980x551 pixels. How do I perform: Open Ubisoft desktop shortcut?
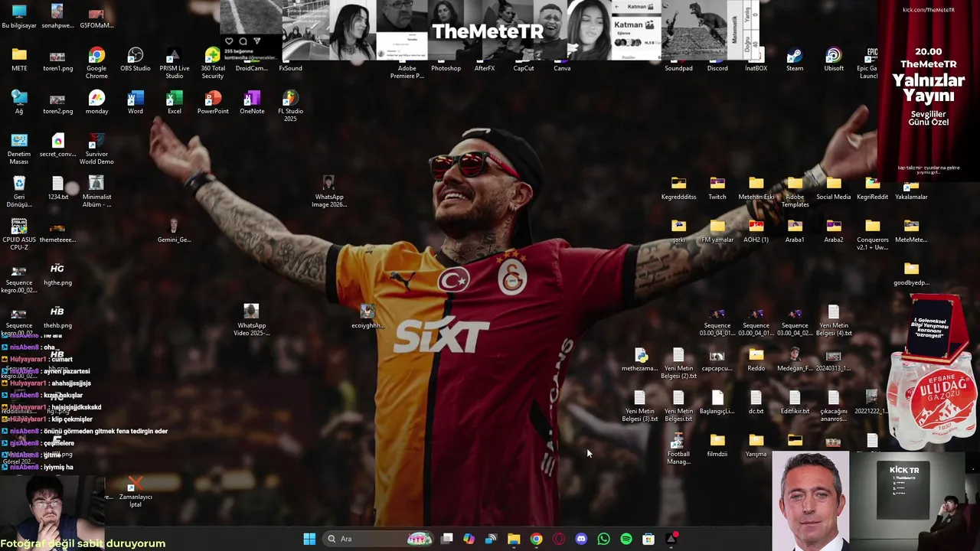(x=834, y=59)
